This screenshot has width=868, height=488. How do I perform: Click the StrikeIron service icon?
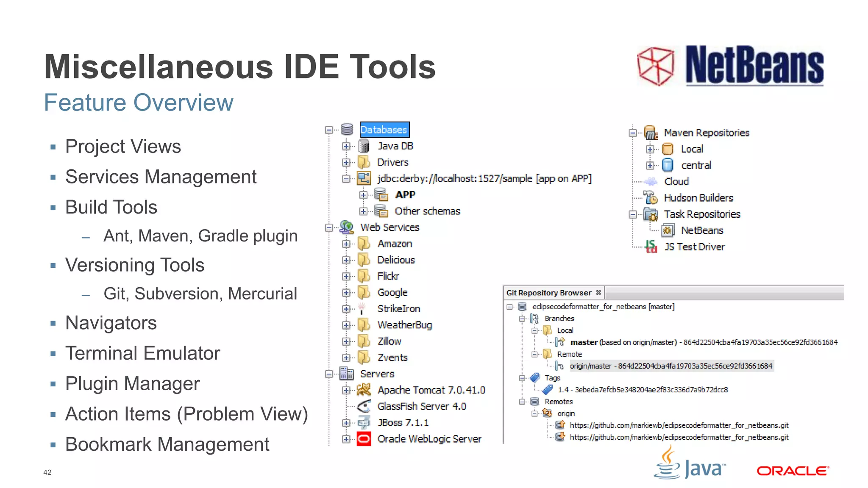(362, 309)
